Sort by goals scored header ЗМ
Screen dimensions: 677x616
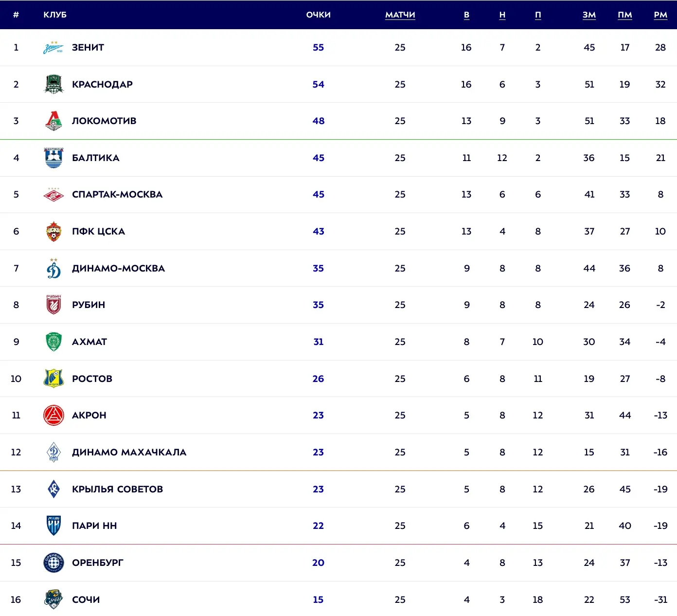589,15
